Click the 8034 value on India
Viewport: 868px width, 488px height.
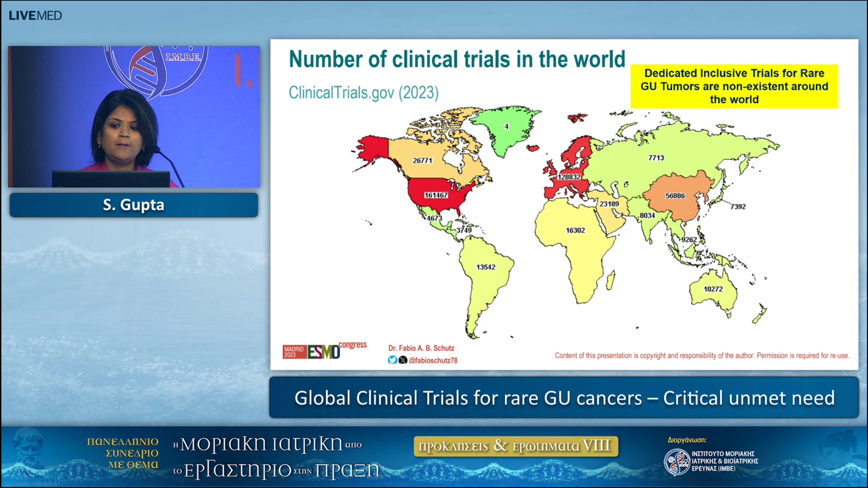(647, 215)
